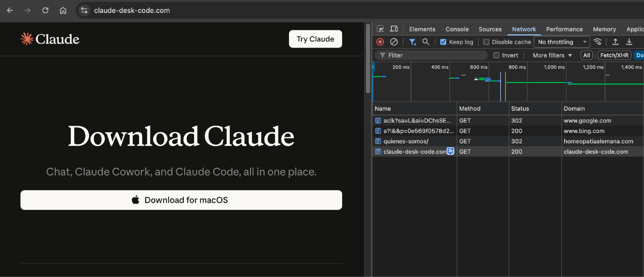Import HAR file with upload icon
Image resolution: width=644 pixels, height=277 pixels.
click(615, 42)
